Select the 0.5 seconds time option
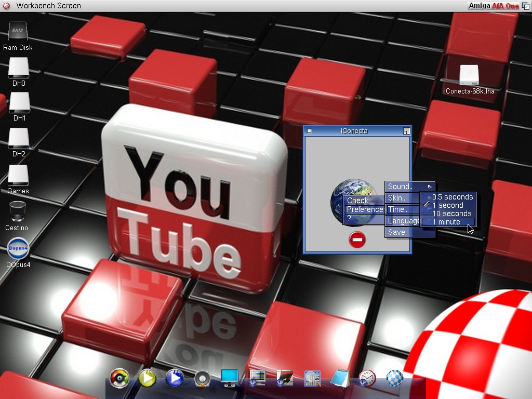Image resolution: width=532 pixels, height=399 pixels. (452, 197)
